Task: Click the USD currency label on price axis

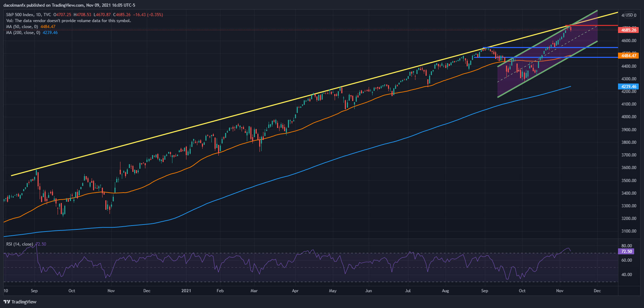Action: coord(630,15)
